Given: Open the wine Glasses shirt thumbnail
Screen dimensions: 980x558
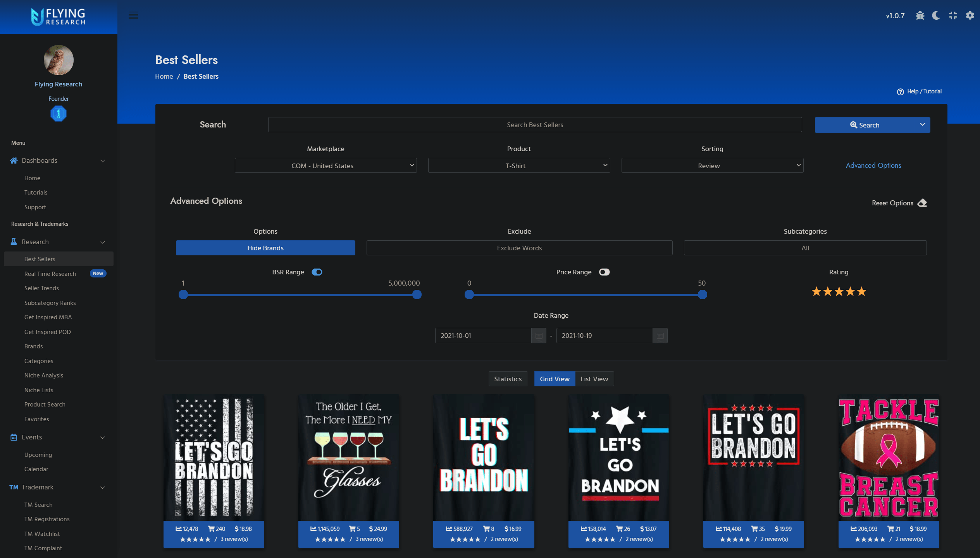Looking at the screenshot, I should 349,458.
